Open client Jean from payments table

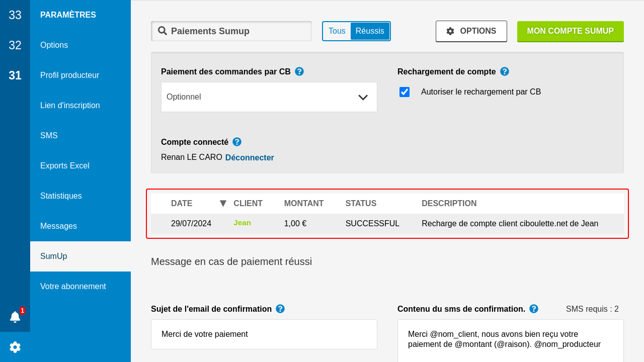point(242,223)
